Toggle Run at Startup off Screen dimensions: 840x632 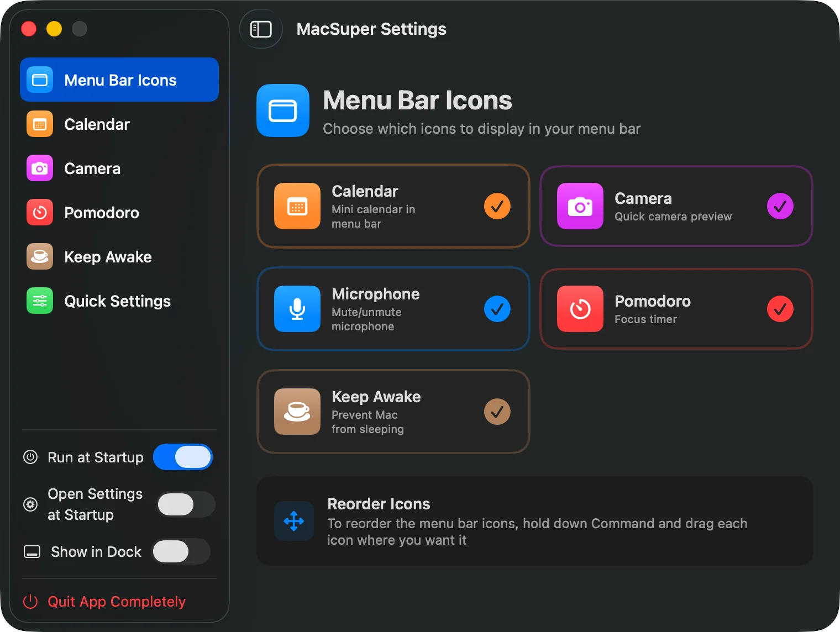point(182,457)
